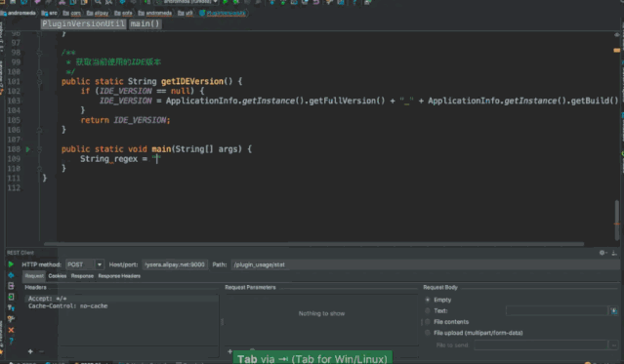Click the blue arrows icon under Run
The height and width of the screenshot is (364, 624).
pos(11,275)
